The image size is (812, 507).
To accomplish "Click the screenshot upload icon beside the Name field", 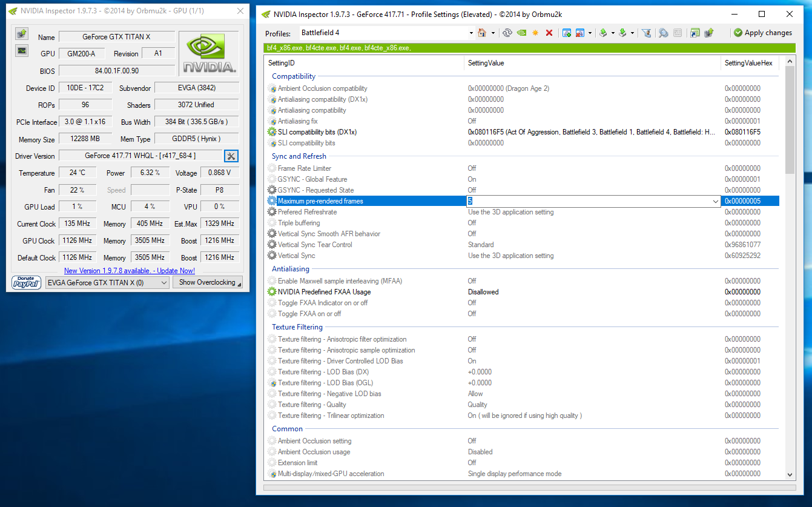I will pyautogui.click(x=22, y=33).
